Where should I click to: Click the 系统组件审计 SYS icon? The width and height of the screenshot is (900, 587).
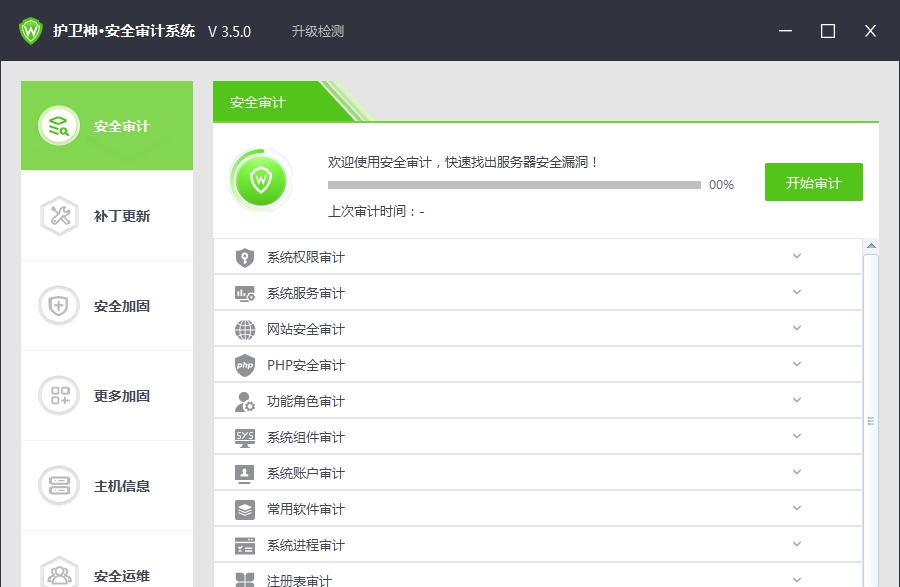tap(243, 437)
